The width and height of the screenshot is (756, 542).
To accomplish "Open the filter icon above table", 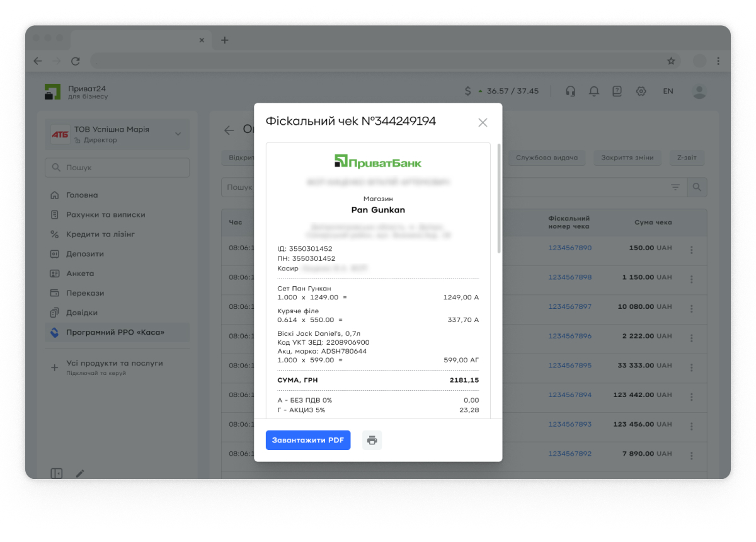I will pos(675,187).
